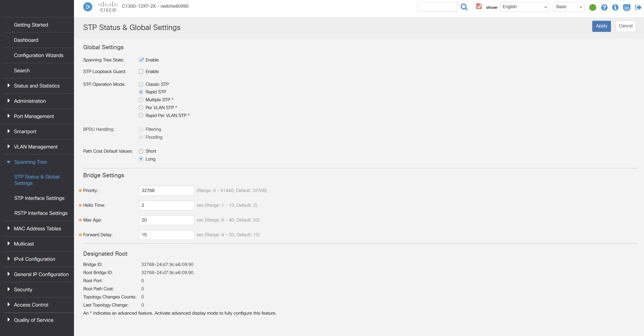This screenshot has height=336, width=644.
Task: Open the CBD dashboard icon
Action: (626, 7)
